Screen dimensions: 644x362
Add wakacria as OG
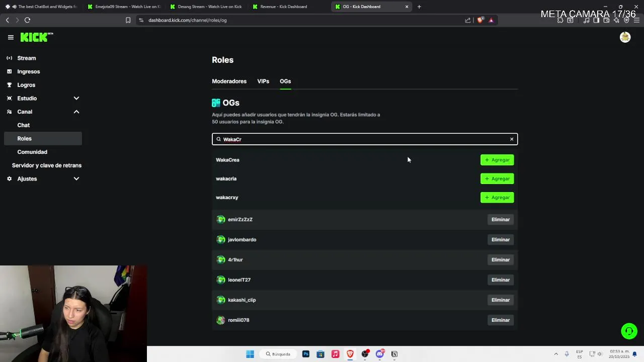point(497,178)
